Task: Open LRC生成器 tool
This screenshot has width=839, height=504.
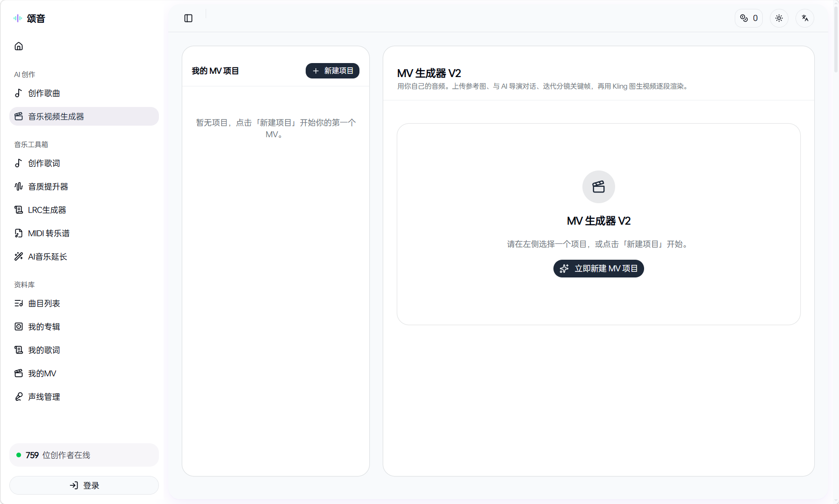Action: pyautogui.click(x=84, y=210)
